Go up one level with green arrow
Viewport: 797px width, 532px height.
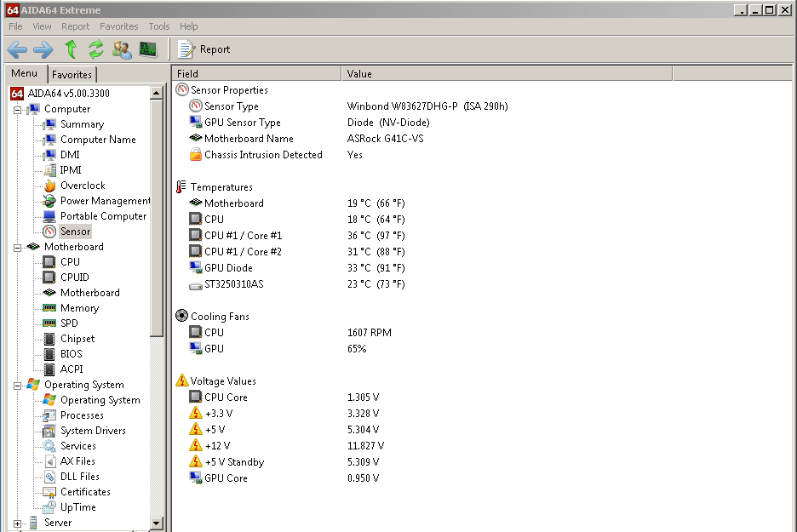pos(71,49)
